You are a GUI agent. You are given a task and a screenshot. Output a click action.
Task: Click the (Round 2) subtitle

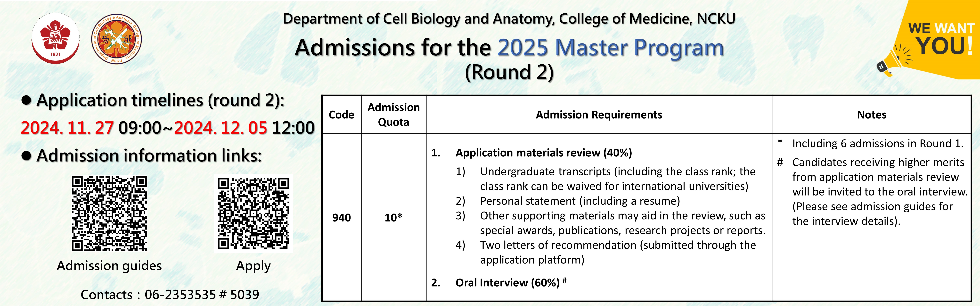(509, 72)
